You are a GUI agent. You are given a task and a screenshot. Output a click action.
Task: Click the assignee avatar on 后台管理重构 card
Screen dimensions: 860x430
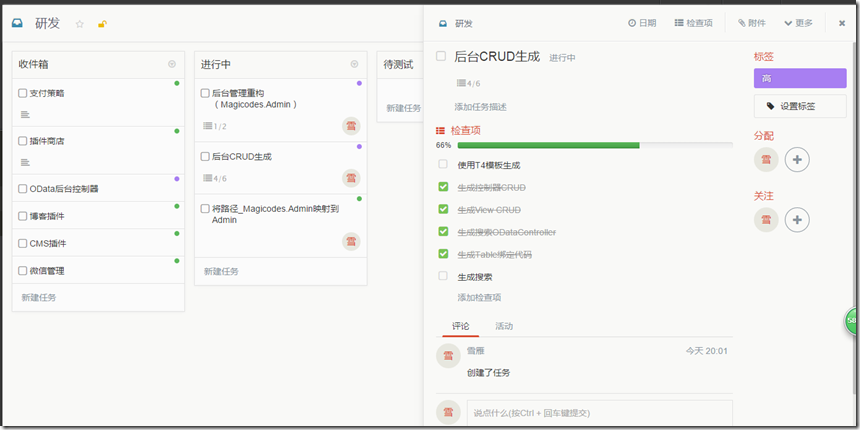point(351,126)
